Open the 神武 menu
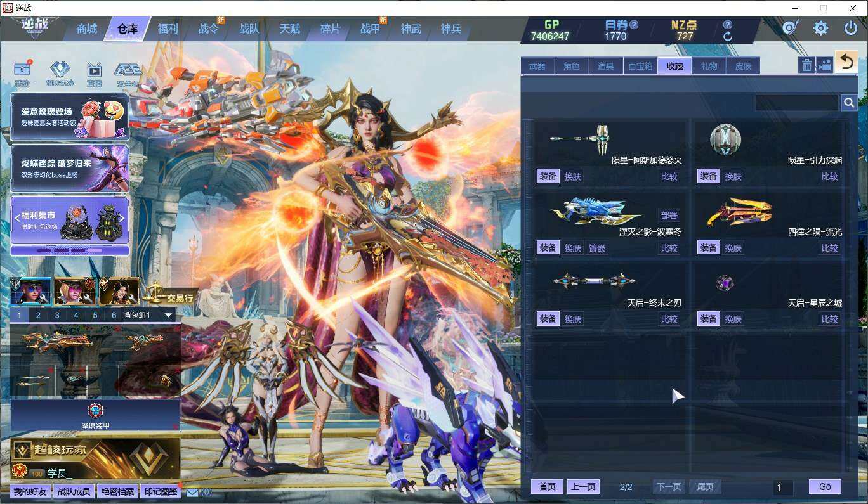 point(411,29)
